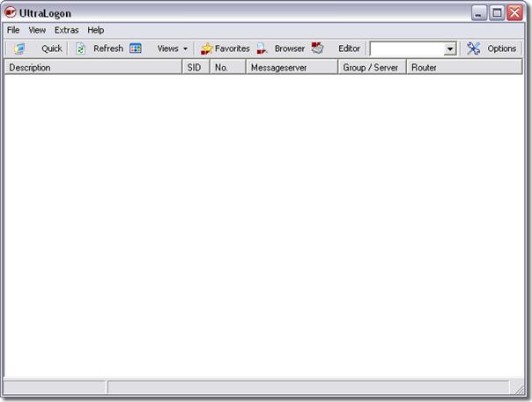
Task: Open the View menu
Action: pos(37,30)
